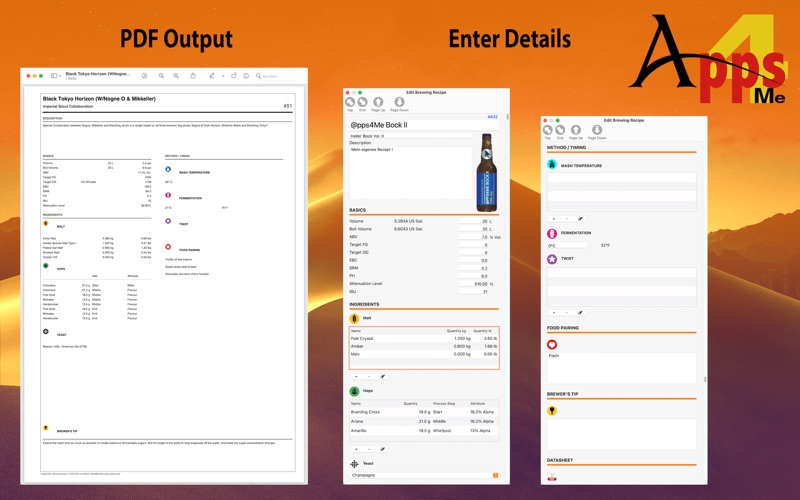
Task: Click the scrollbar of the Basics recipe window
Action: pyautogui.click(x=507, y=117)
